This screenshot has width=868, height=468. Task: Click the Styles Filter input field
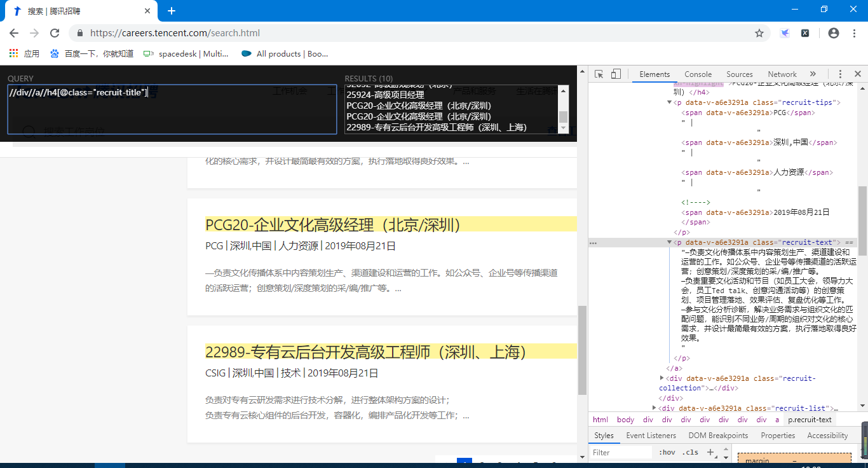pos(621,452)
